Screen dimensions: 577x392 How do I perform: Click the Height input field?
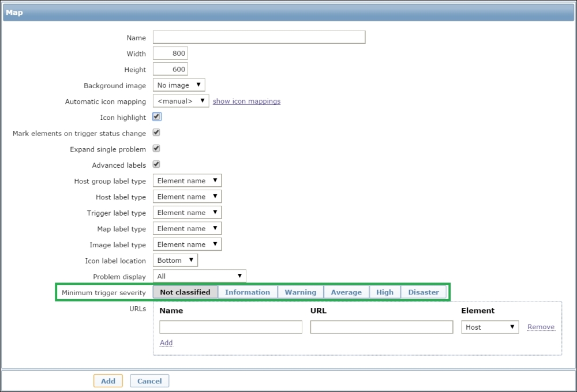click(171, 69)
